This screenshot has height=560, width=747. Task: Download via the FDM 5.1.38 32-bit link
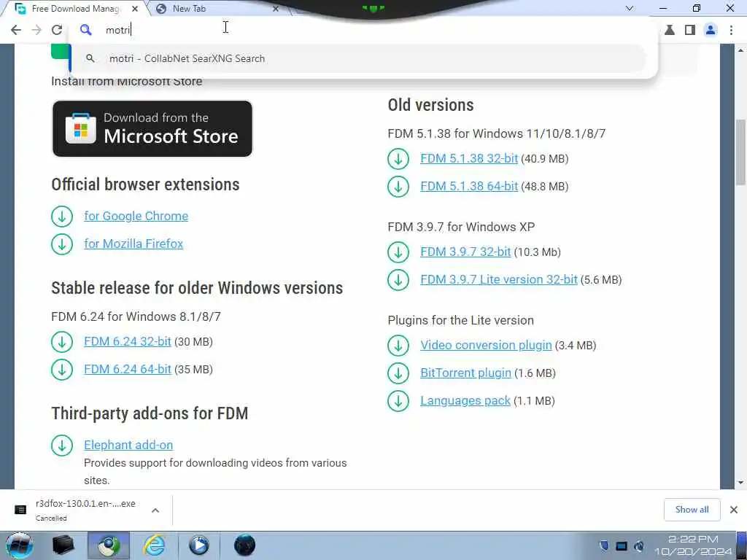[x=469, y=158]
